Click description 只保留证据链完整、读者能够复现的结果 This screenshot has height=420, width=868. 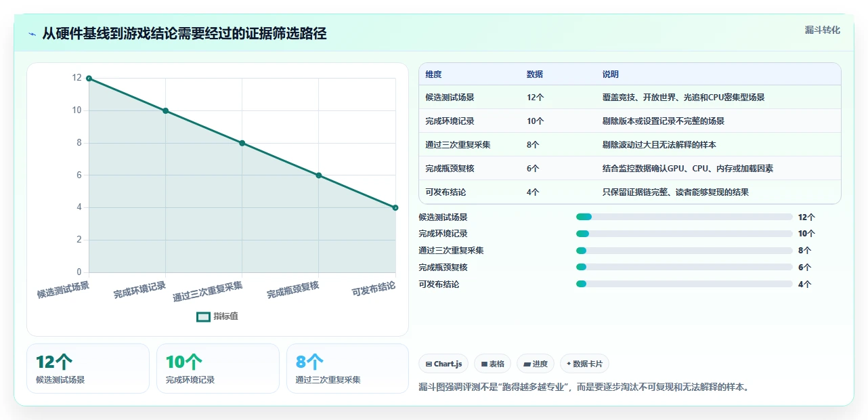coord(676,192)
